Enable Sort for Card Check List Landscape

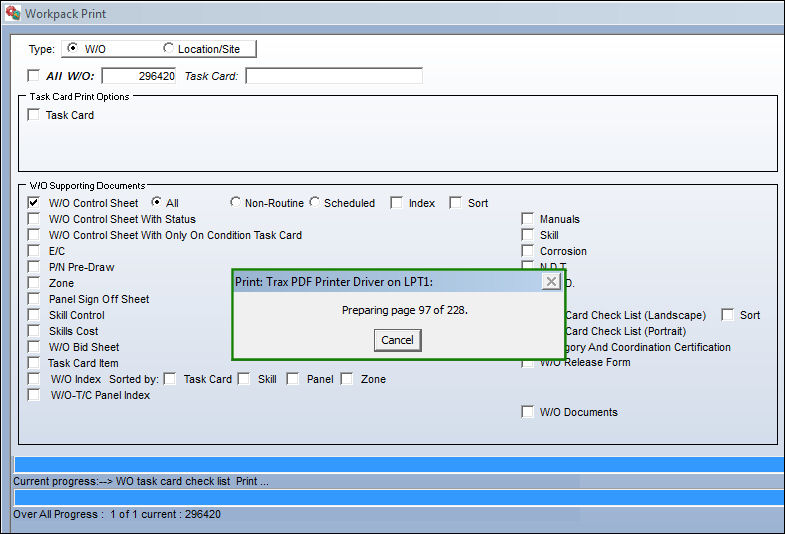coord(727,315)
